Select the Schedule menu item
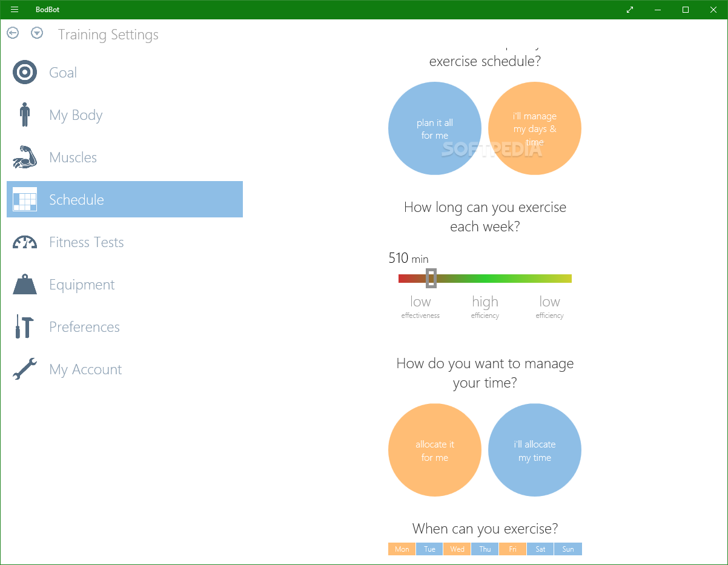The height and width of the screenshot is (565, 728). [125, 199]
